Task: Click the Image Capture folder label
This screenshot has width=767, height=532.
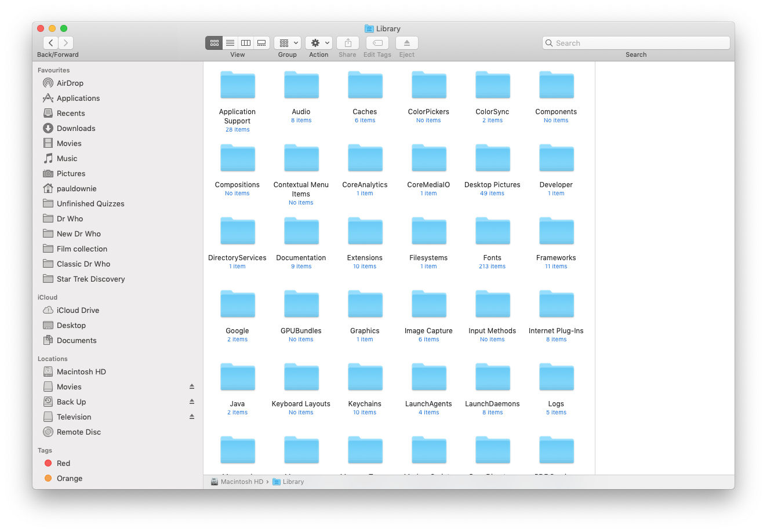Action: pyautogui.click(x=428, y=331)
